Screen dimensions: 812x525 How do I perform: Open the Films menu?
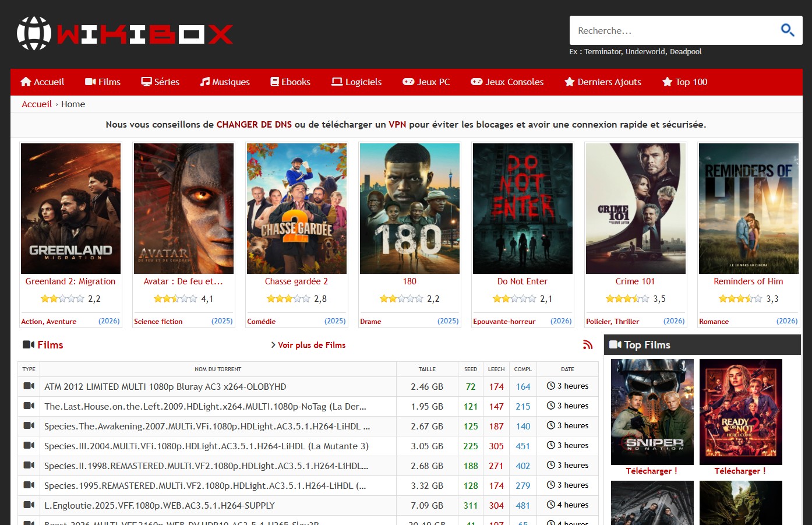(103, 82)
